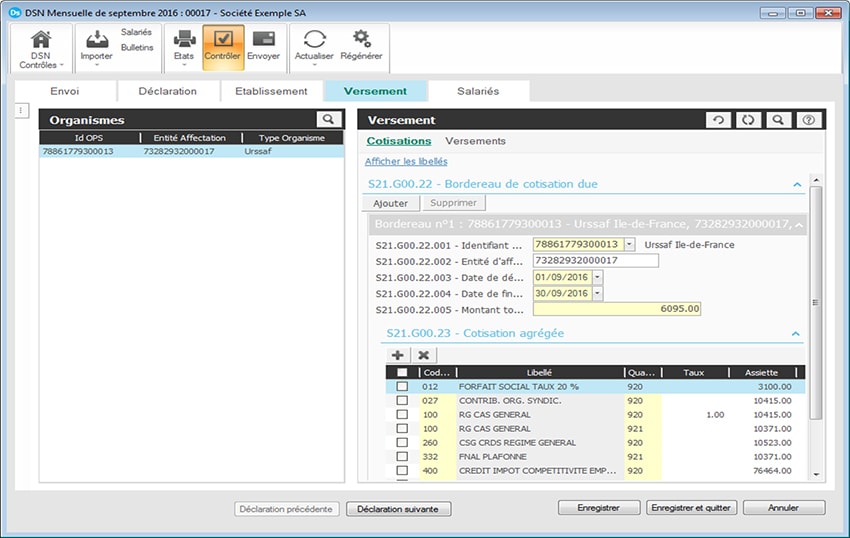Sort by the Assiette column header
Image resolution: width=850 pixels, height=538 pixels.
tap(762, 373)
